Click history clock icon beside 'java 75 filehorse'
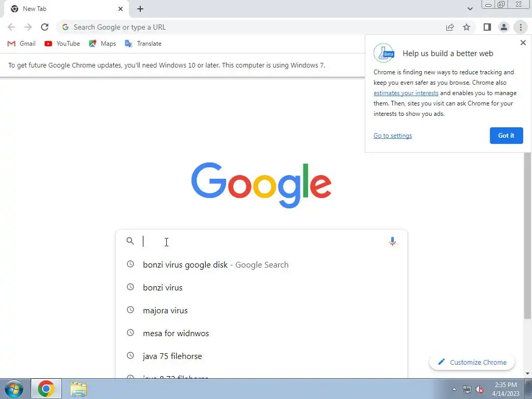Screen dimensions: 532x399 coord(130,355)
